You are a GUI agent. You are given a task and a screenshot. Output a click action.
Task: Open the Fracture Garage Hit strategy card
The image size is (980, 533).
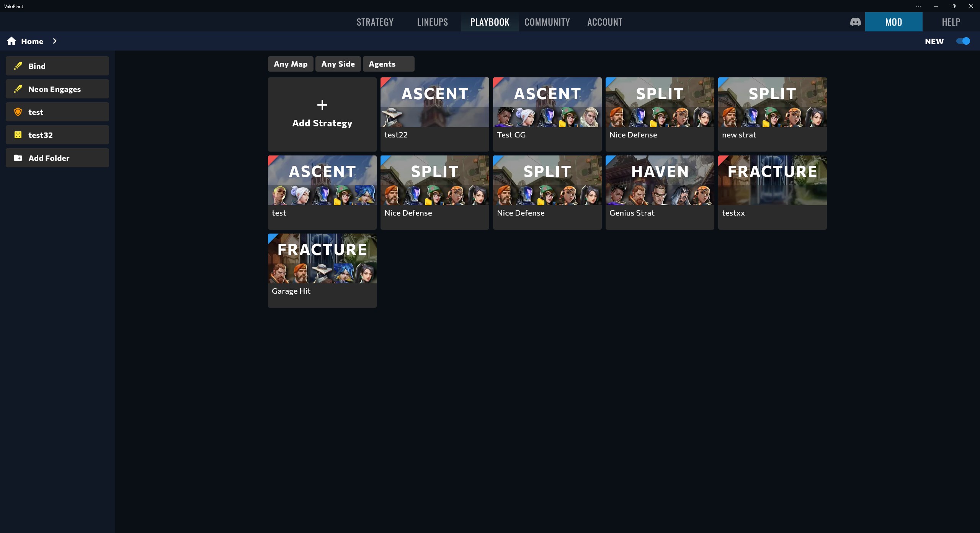(x=322, y=270)
